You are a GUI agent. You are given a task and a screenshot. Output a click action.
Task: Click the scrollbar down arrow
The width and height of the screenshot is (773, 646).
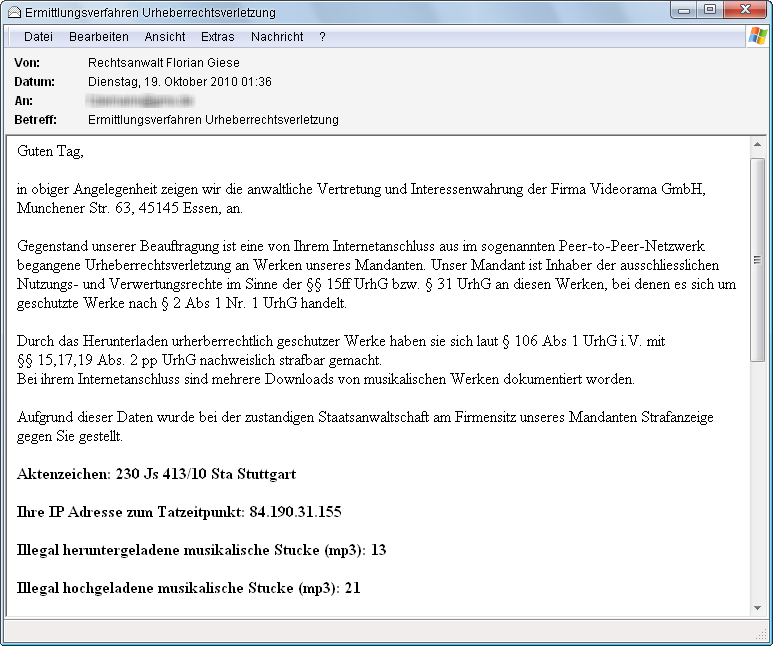757,608
